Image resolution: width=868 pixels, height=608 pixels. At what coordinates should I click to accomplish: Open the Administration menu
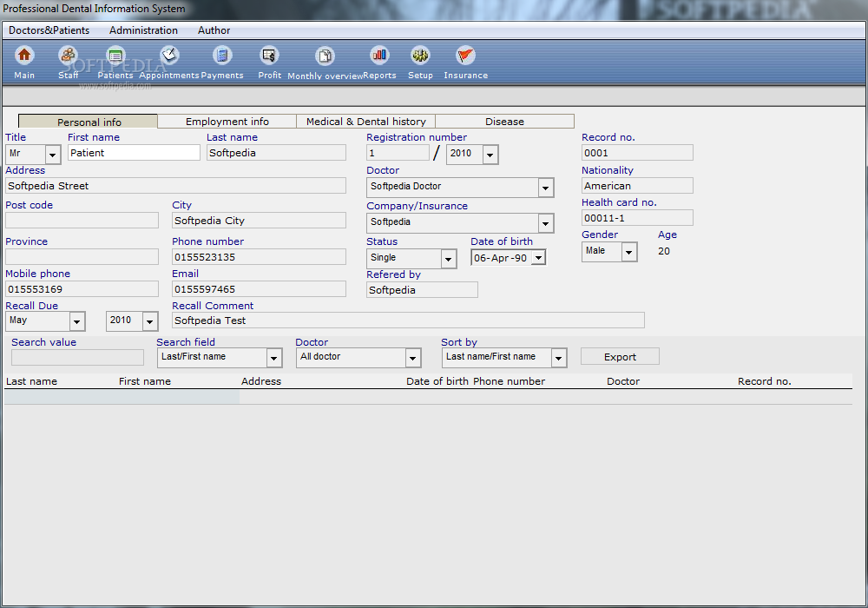tap(143, 30)
